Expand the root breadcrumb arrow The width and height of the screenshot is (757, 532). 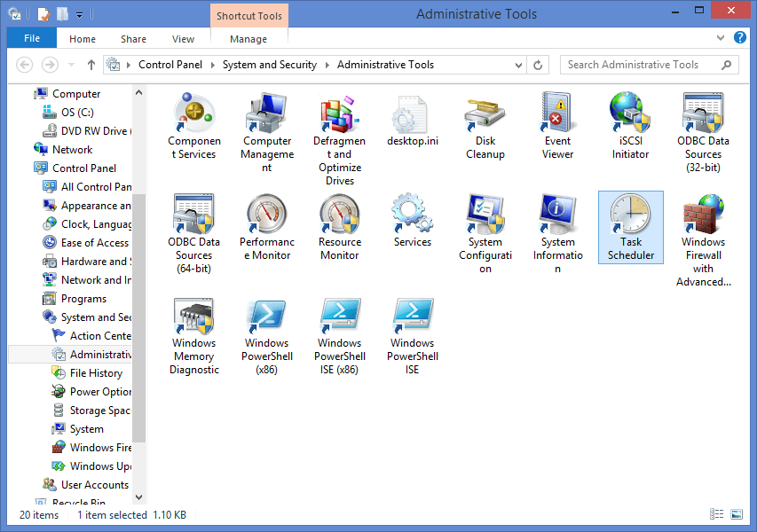(x=129, y=65)
